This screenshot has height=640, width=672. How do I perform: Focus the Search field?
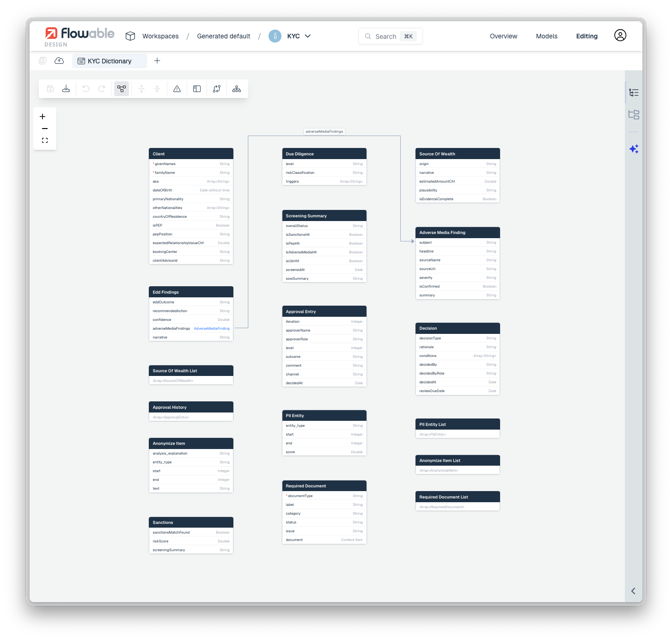391,36
